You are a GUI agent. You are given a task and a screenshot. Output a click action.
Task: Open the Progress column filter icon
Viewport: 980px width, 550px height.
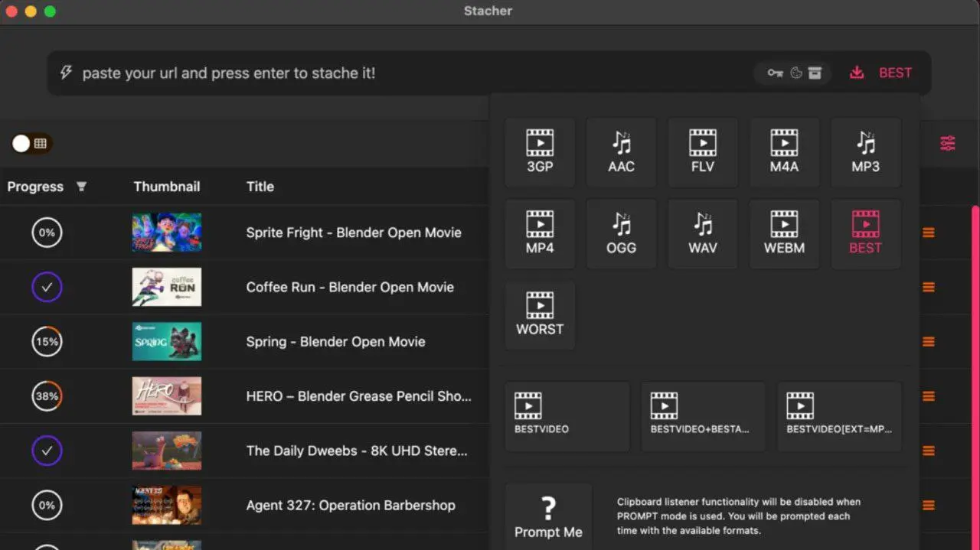pyautogui.click(x=81, y=187)
